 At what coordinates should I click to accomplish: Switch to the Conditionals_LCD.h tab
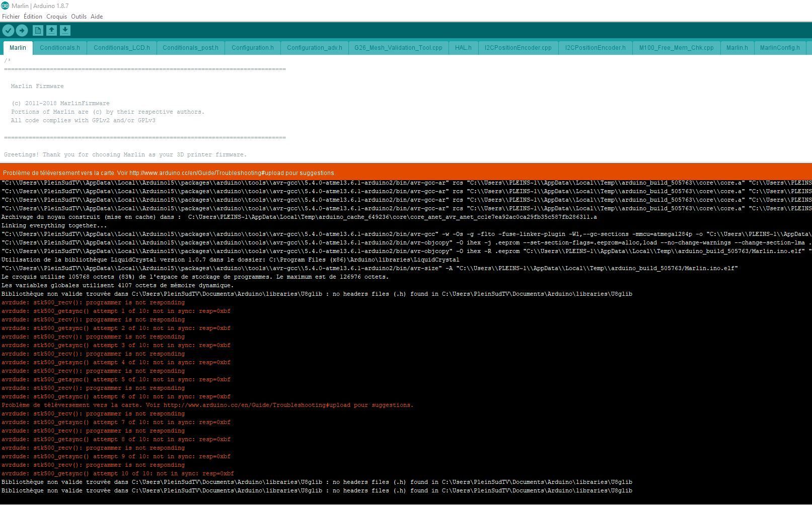[122, 48]
